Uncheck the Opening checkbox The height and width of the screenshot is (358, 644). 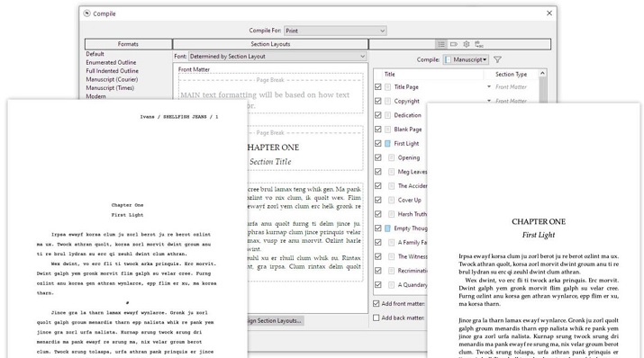(378, 157)
